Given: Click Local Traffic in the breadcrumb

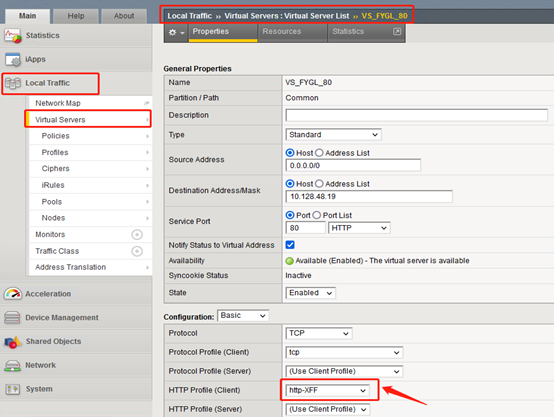Looking at the screenshot, I should tap(190, 16).
